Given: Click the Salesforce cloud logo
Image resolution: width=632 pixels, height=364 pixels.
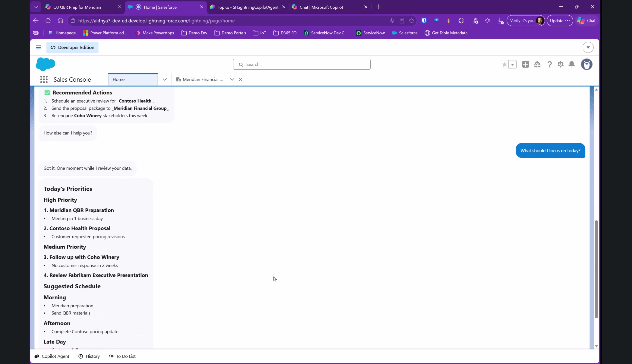Looking at the screenshot, I should 45,64.
